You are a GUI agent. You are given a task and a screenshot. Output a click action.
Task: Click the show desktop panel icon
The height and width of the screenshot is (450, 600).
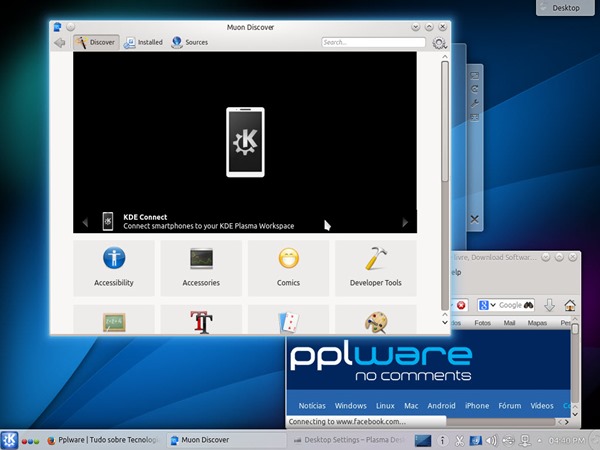point(423,440)
